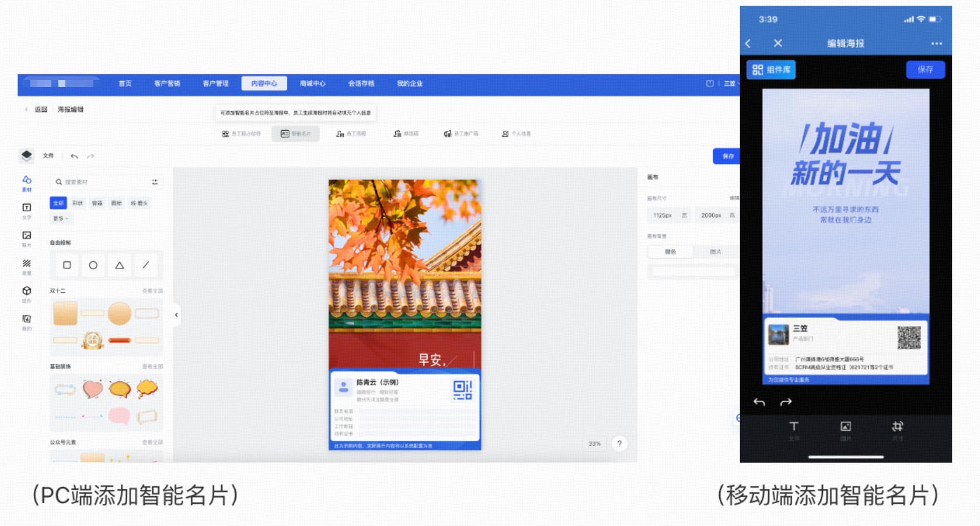Insert the 个人信息 component

click(x=516, y=134)
